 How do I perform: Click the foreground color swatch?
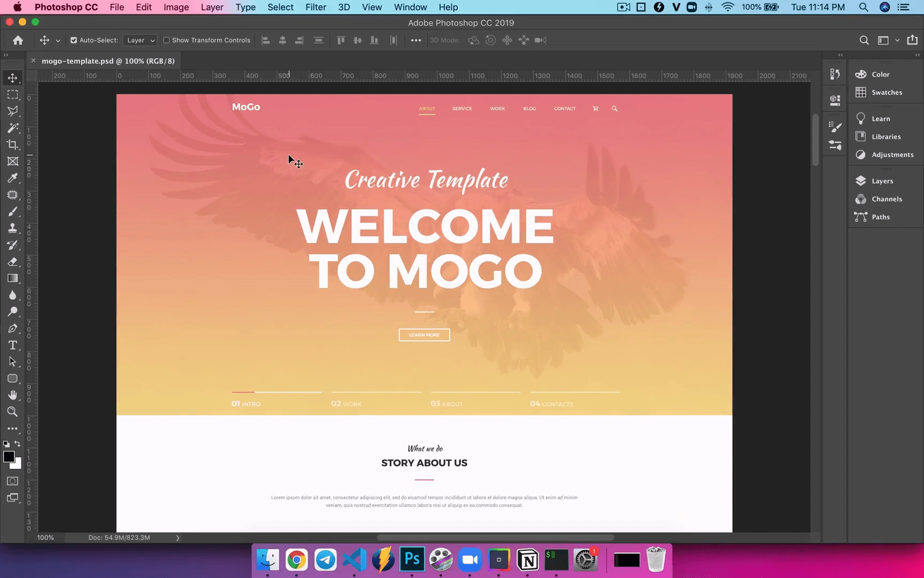coord(9,457)
